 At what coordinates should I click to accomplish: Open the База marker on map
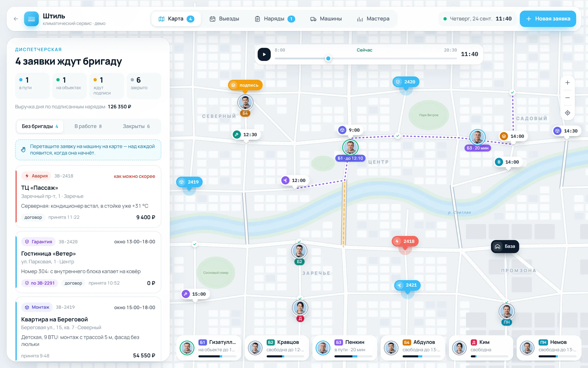tap(505, 246)
